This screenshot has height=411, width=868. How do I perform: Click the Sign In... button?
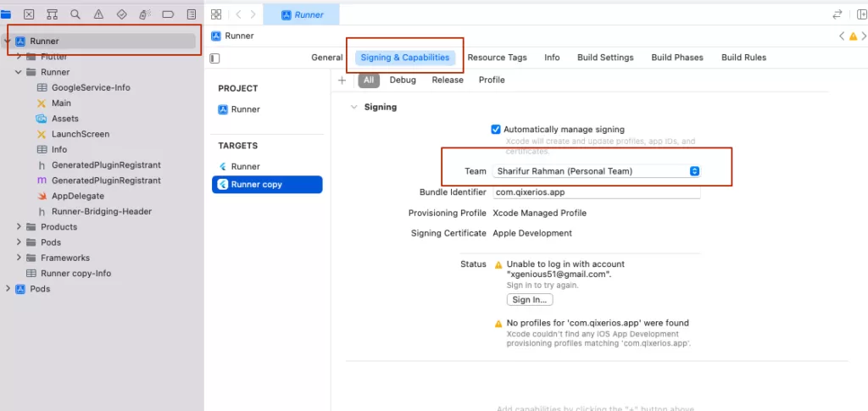pyautogui.click(x=530, y=300)
